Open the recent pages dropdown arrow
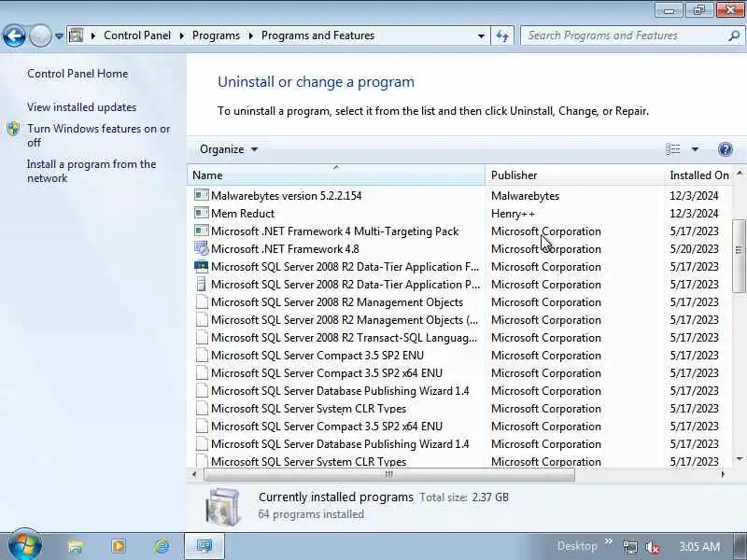This screenshot has width=747, height=560. pyautogui.click(x=59, y=35)
